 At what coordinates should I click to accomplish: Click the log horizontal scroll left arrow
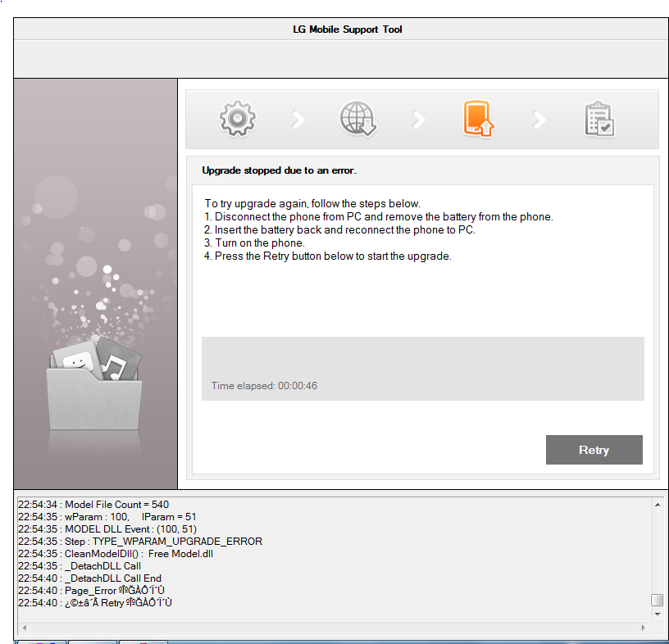click(25, 628)
